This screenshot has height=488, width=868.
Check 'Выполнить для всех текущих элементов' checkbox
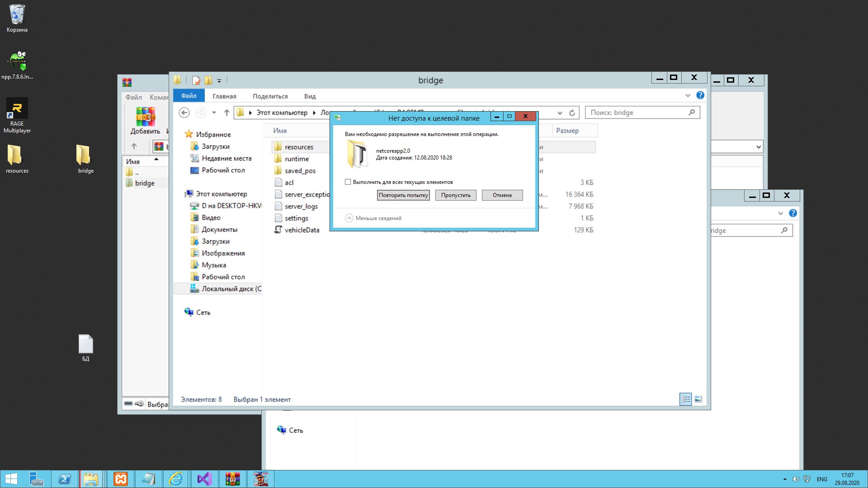(x=348, y=182)
